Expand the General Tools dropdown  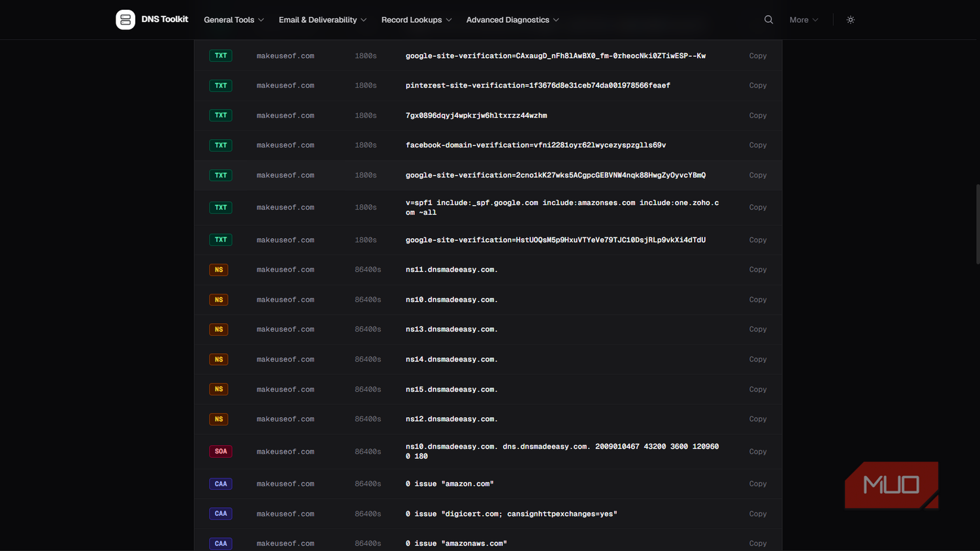[x=234, y=20]
